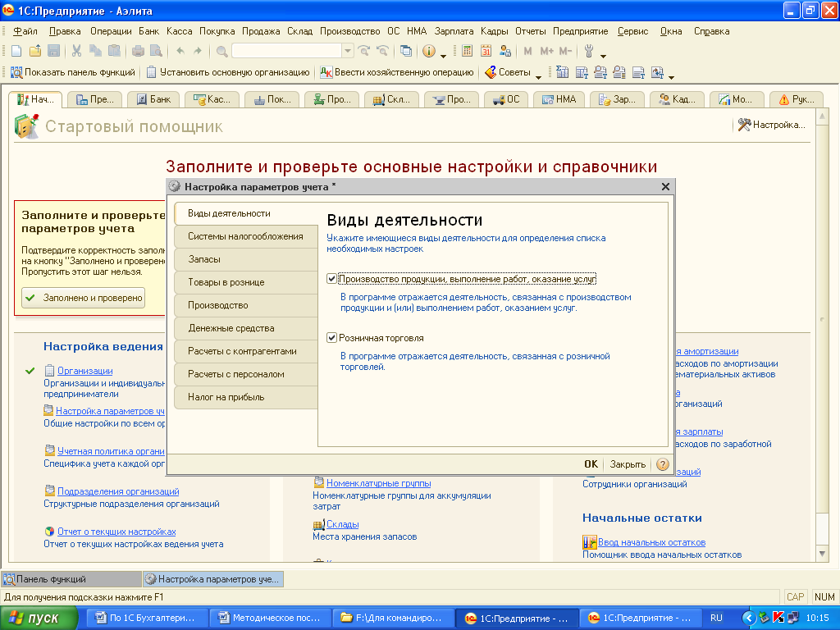
Task: Click the question mark help icon in dialog
Action: pyautogui.click(x=663, y=464)
